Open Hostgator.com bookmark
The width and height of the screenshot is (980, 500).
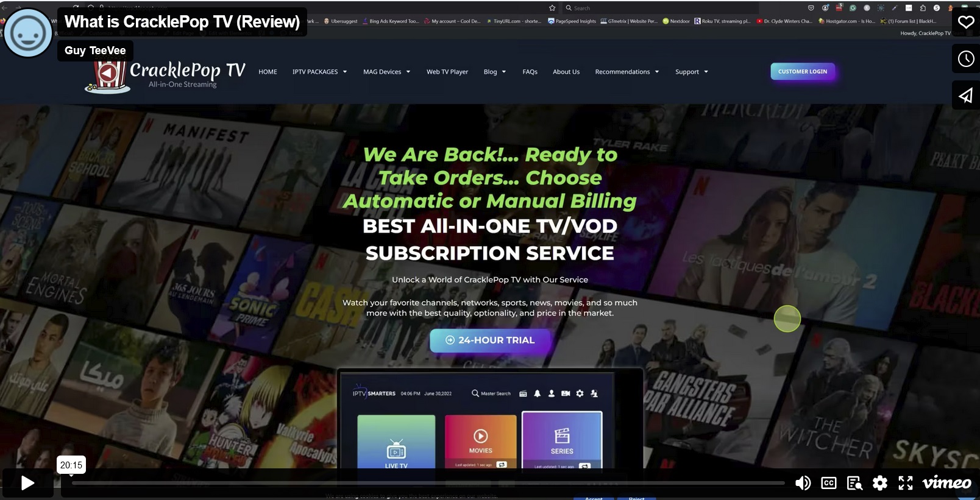(847, 21)
